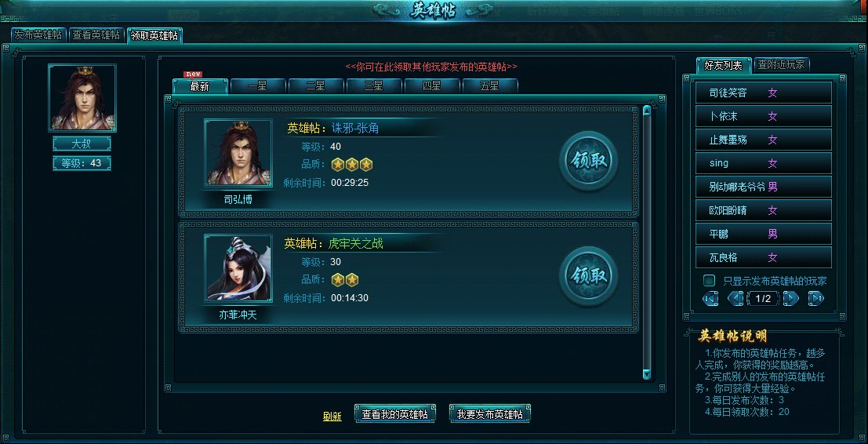Jump to last friend list page

(816, 298)
